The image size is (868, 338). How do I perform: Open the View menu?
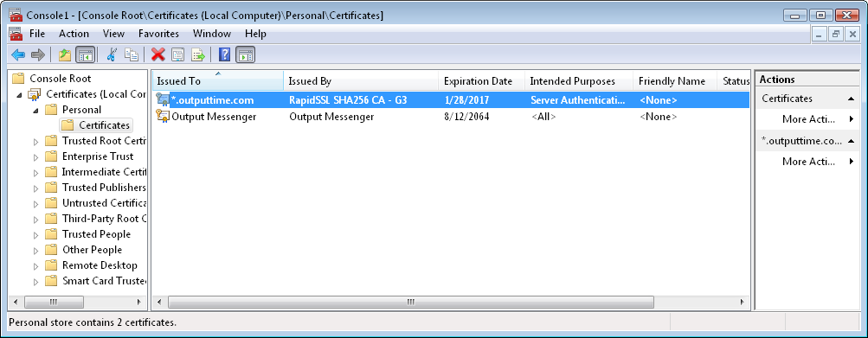[x=113, y=34]
